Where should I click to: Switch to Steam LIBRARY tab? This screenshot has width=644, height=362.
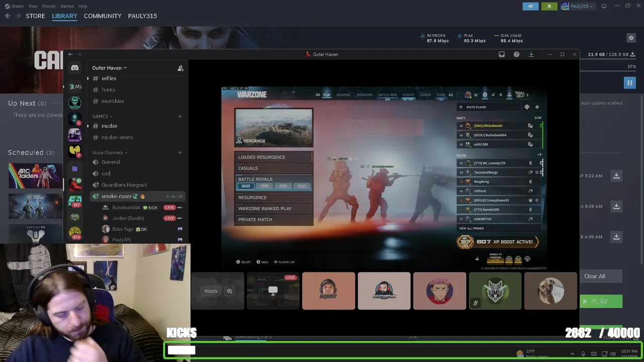[64, 16]
